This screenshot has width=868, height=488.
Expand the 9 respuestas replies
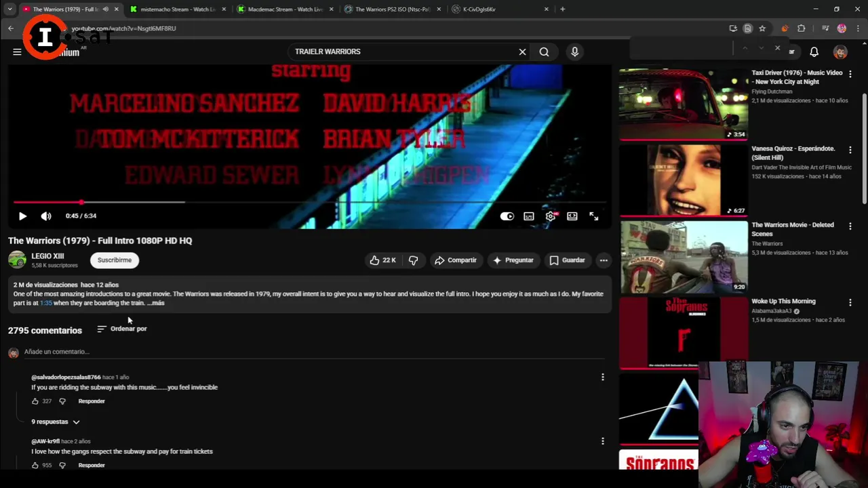tap(56, 422)
